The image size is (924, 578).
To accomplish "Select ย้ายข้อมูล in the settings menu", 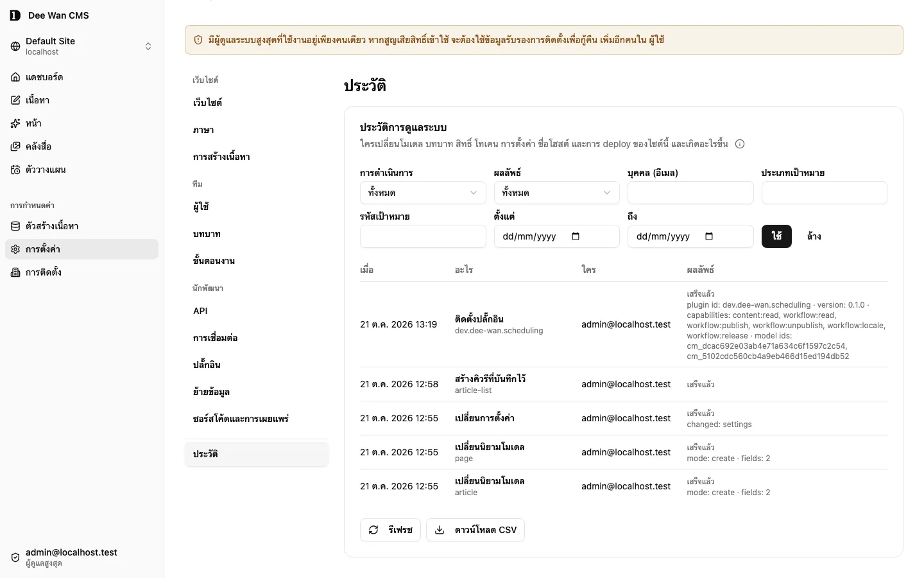I will [x=257, y=392].
